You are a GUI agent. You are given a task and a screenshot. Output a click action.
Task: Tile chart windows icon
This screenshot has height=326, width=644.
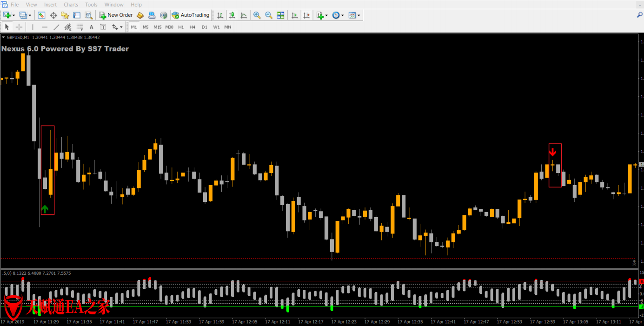[280, 15]
